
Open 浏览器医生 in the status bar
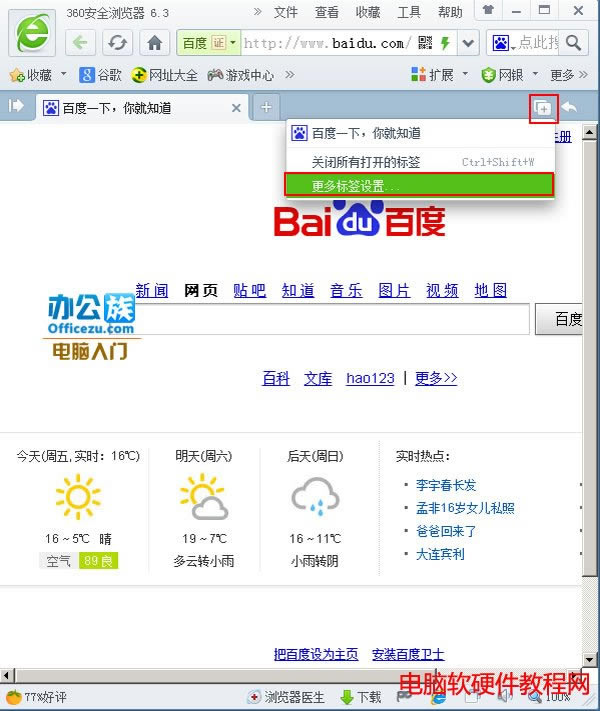(x=287, y=697)
